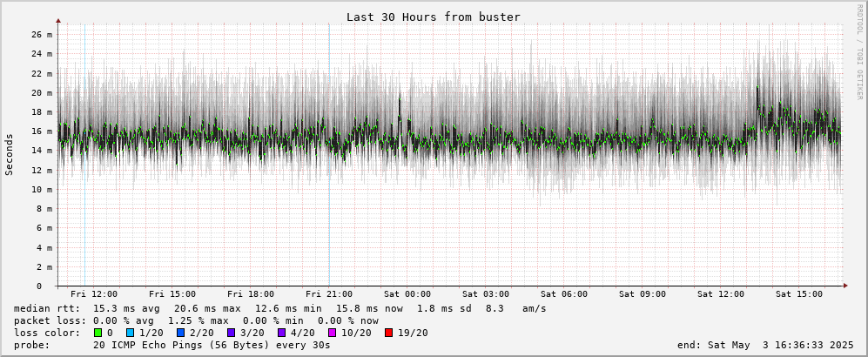Click the "26 m" y-axis value
Image resolution: width=868 pixels, height=357 pixels.
point(42,34)
